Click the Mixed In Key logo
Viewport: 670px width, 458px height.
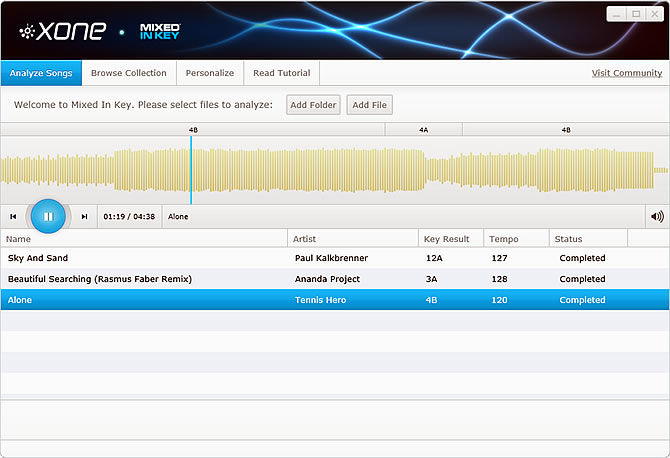click(160, 32)
